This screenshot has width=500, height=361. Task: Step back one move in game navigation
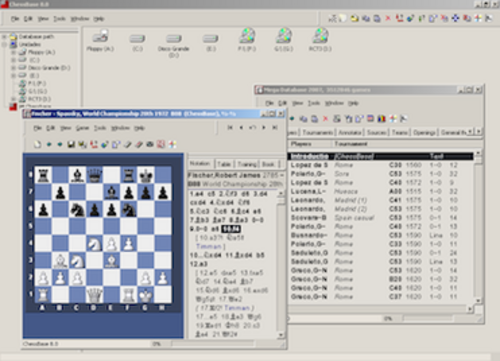[x=241, y=127]
